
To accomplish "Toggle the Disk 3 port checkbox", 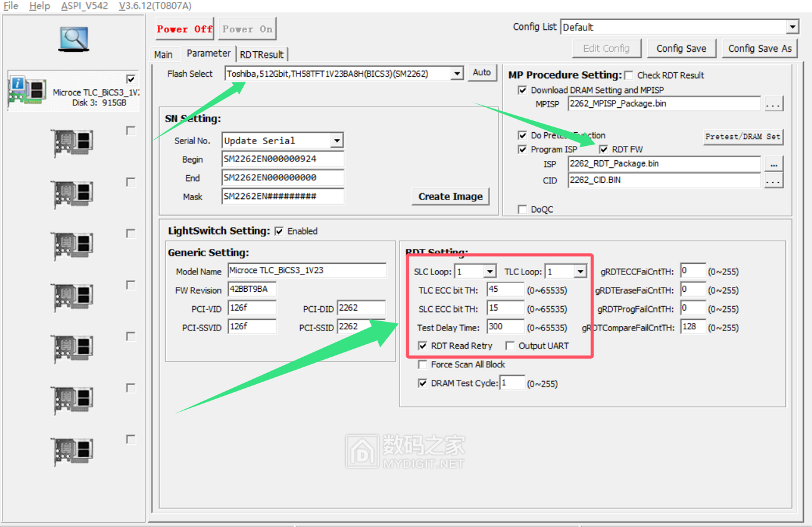I will point(130,79).
